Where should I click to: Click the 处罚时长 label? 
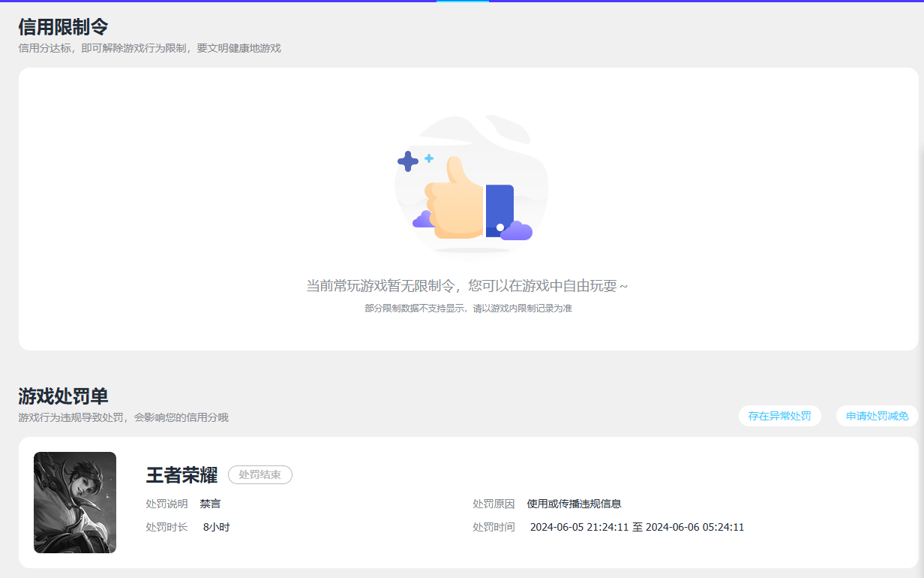tap(166, 528)
